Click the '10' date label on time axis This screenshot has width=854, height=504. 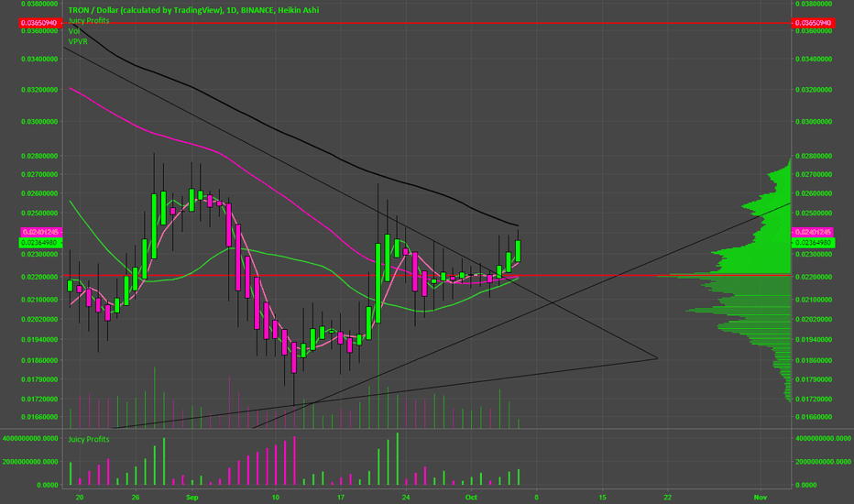point(275,497)
